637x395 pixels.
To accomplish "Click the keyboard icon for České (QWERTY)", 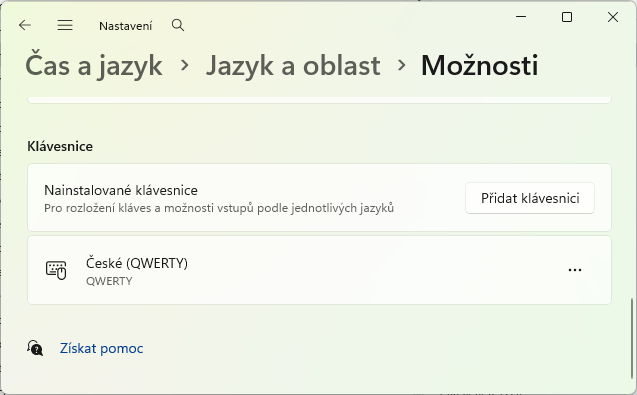I will (x=56, y=270).
